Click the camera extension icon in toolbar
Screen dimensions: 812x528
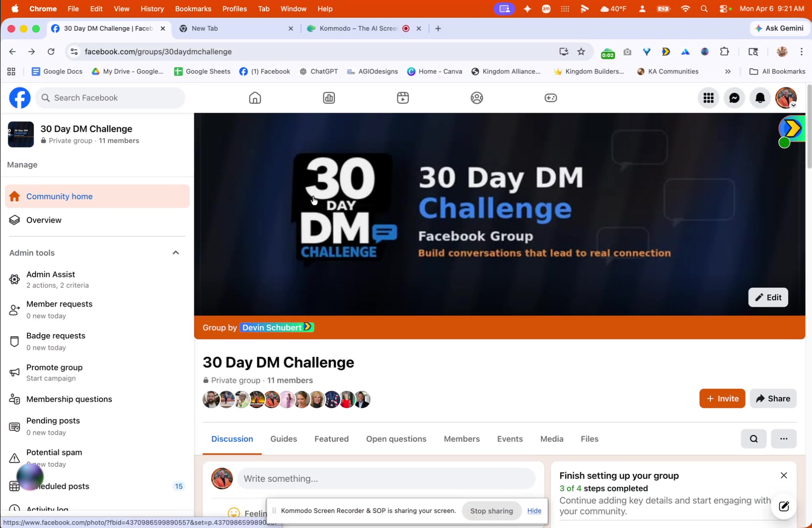[x=627, y=51]
